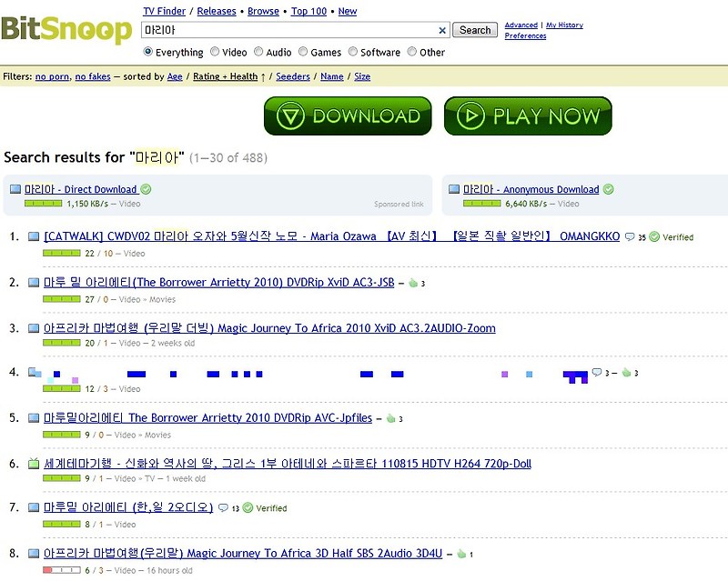728x581 pixels.
Task: Open result 8 Magic Journey 3D Half SBS
Action: pos(243,553)
